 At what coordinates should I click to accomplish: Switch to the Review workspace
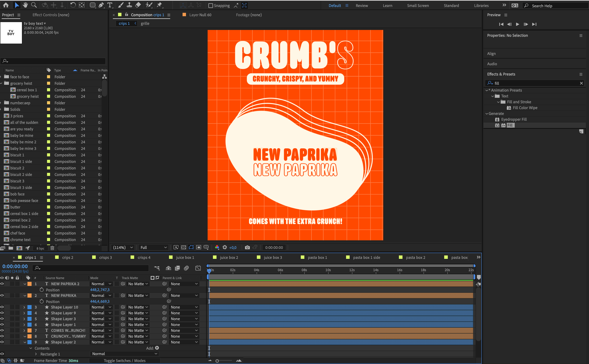point(362,6)
